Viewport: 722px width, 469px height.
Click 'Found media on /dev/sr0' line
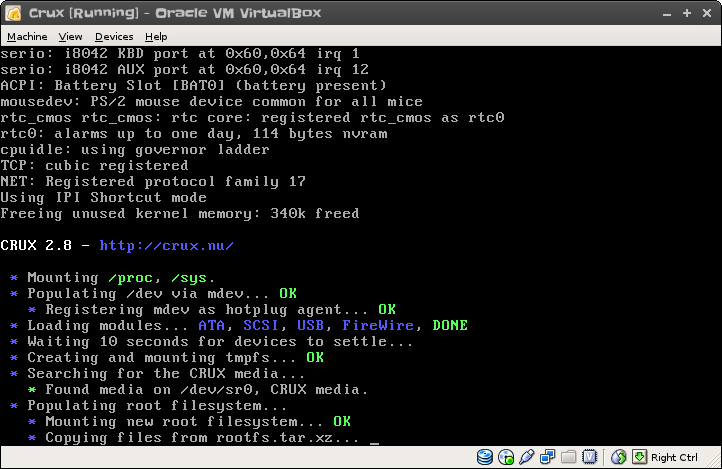click(x=206, y=389)
